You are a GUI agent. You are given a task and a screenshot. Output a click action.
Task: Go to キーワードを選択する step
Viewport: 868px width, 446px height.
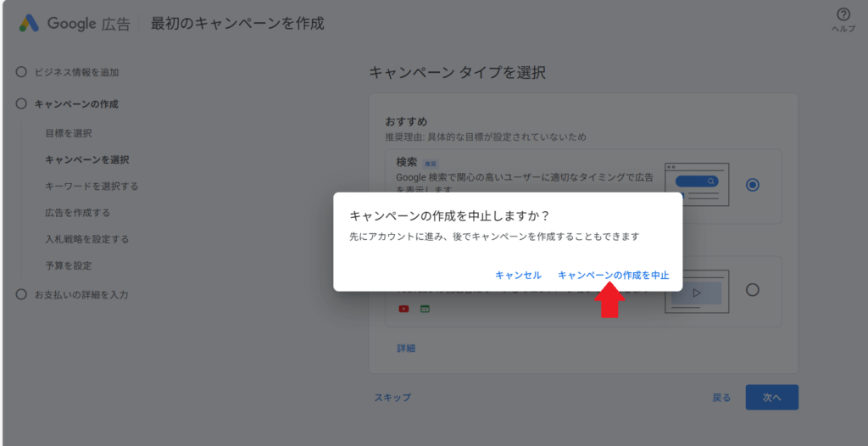(92, 187)
